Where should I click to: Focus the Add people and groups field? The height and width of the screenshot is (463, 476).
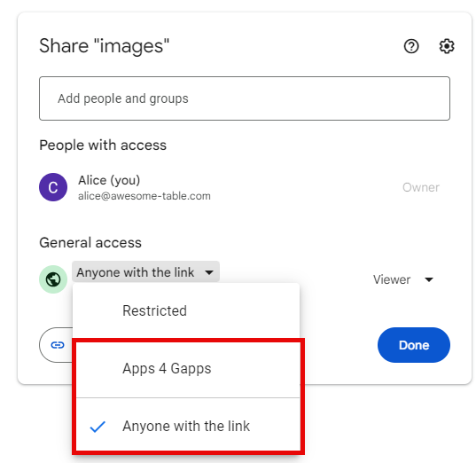coord(245,98)
